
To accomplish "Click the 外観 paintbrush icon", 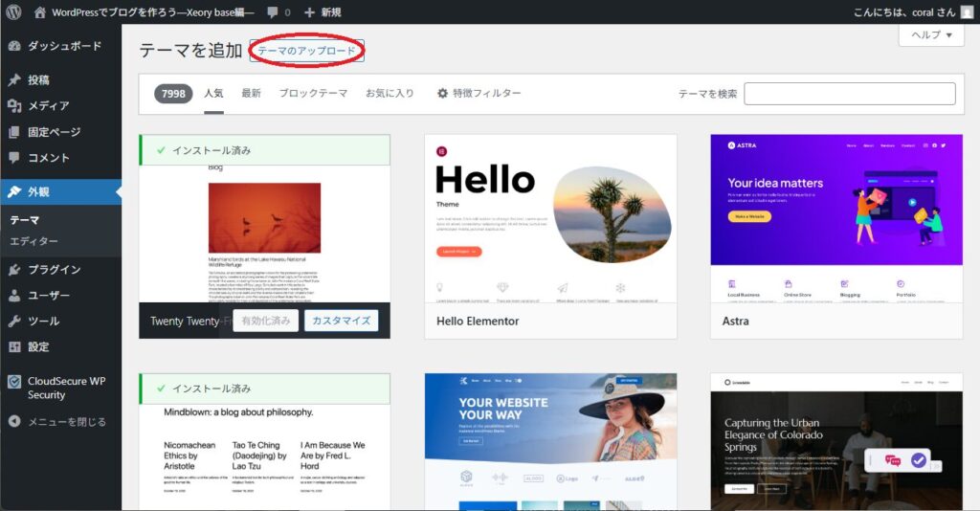I will 14,191.
